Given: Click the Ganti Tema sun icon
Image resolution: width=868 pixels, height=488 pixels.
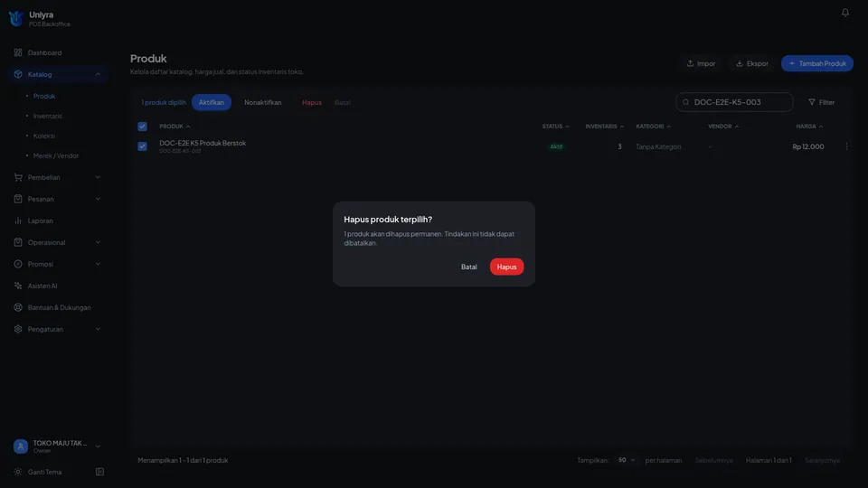Looking at the screenshot, I should 18,472.
